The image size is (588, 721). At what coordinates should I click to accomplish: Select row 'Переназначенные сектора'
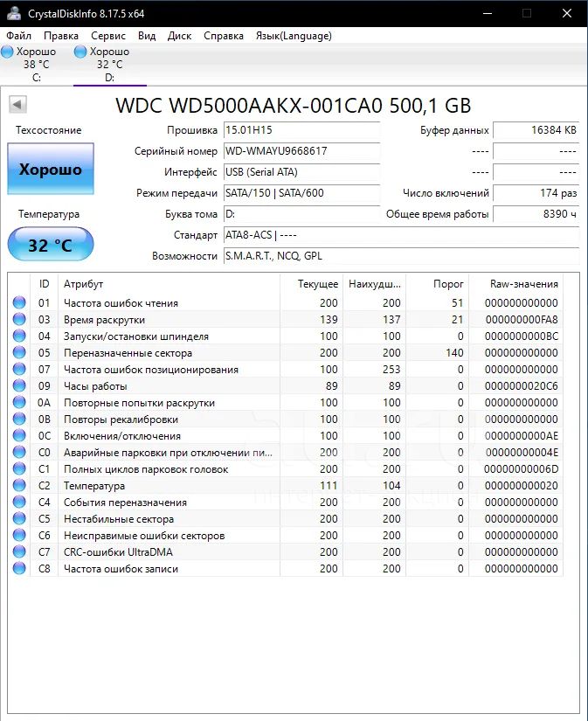pyautogui.click(x=286, y=352)
